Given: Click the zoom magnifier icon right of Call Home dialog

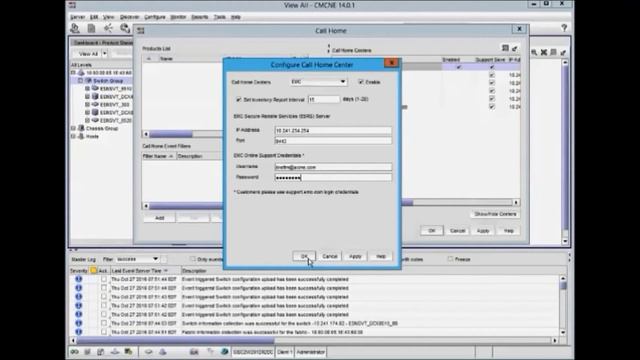Looking at the screenshot, I should coord(534,52).
